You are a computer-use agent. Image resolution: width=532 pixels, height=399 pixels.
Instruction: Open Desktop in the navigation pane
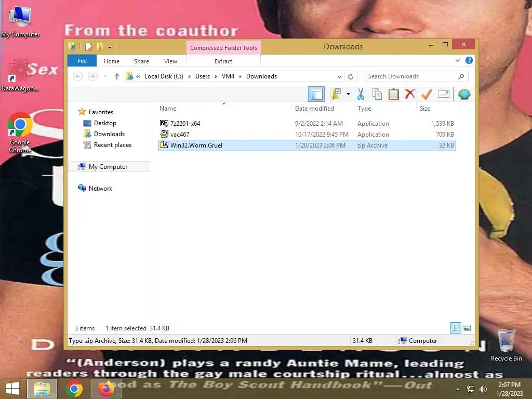(105, 123)
